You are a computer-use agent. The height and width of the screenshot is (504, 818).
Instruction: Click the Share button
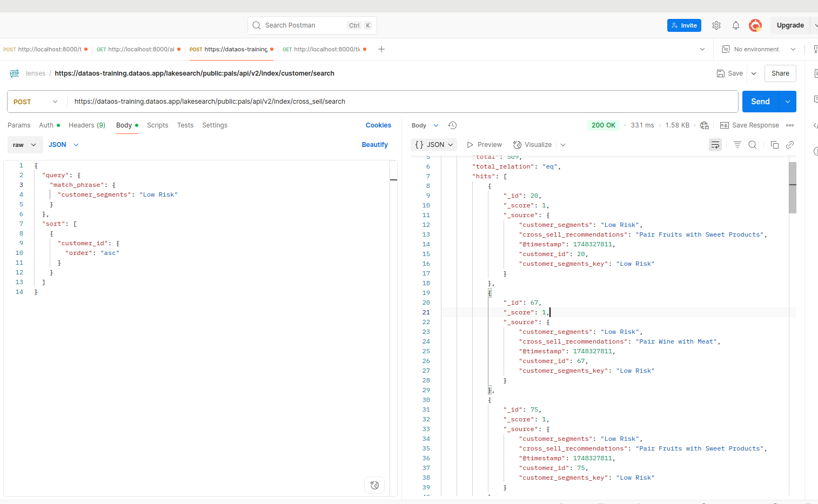point(780,73)
